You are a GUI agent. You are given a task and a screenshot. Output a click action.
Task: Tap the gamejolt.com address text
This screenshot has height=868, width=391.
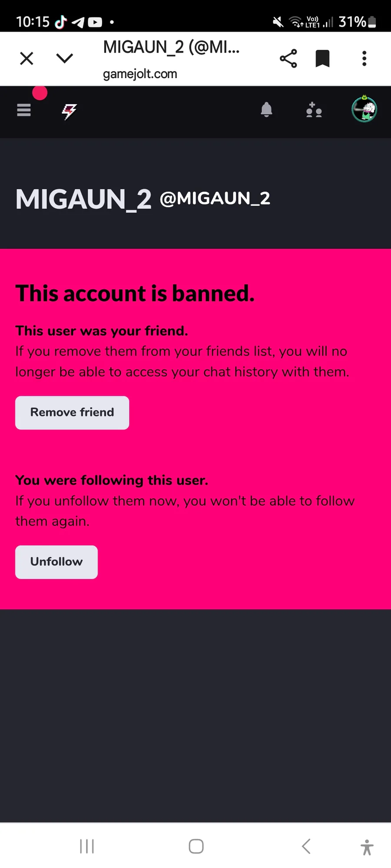140,74
